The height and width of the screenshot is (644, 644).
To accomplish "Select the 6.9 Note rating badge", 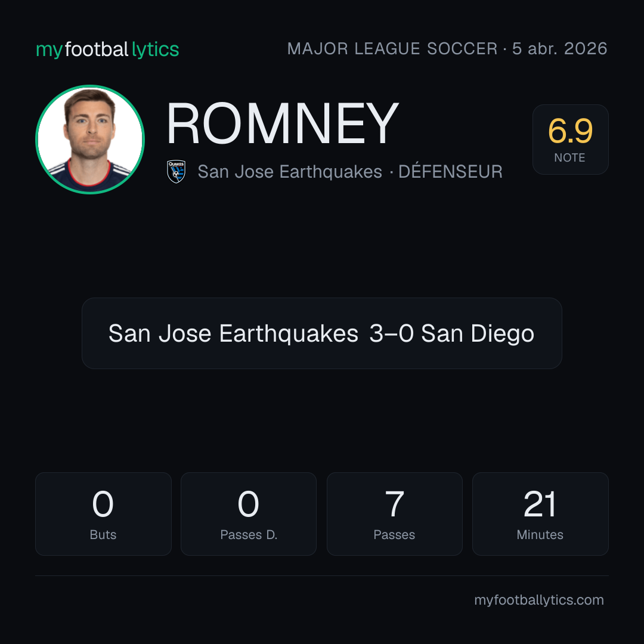I will point(570,139).
